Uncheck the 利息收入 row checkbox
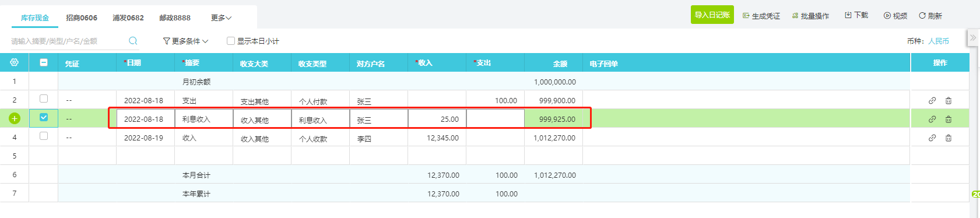The width and height of the screenshot is (980, 218). tap(44, 117)
